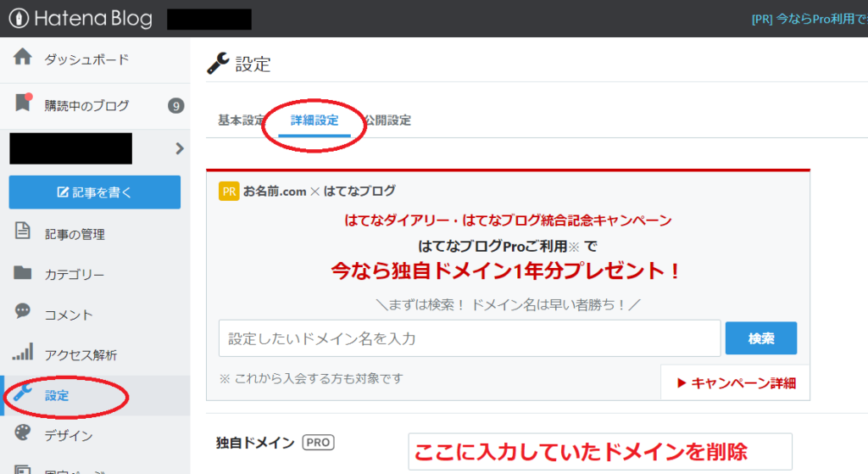868x474 pixels.
Task: Click the お名前.com × はてなブログ text
Action: point(320,191)
